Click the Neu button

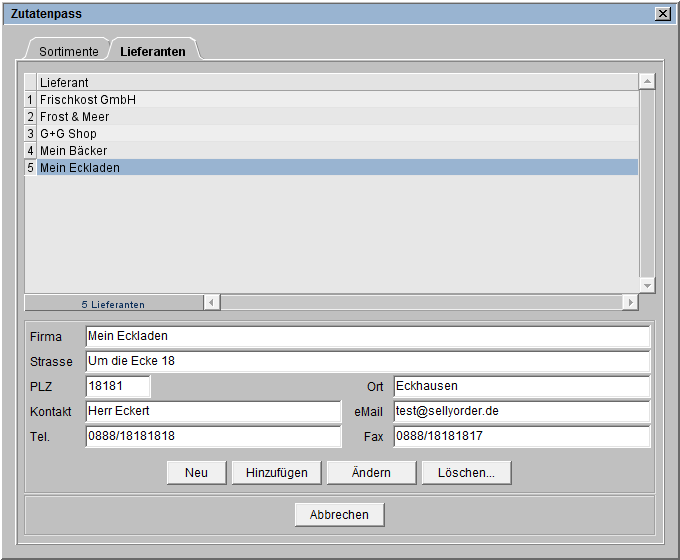coord(196,473)
